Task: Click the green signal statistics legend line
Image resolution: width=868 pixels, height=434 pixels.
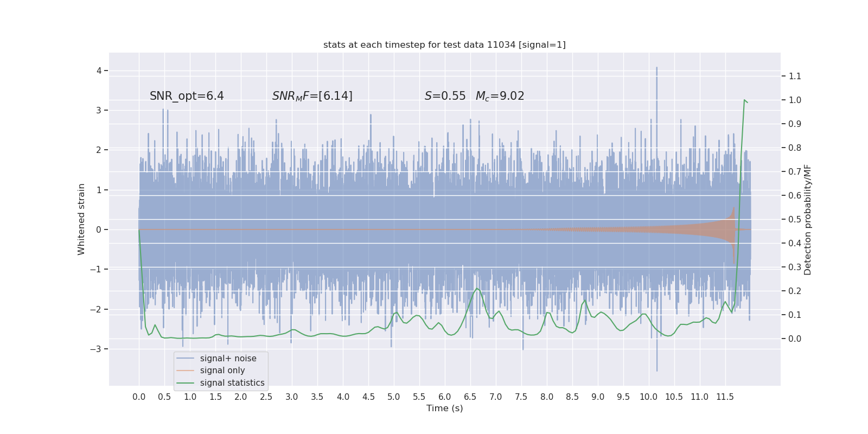Action: point(185,383)
